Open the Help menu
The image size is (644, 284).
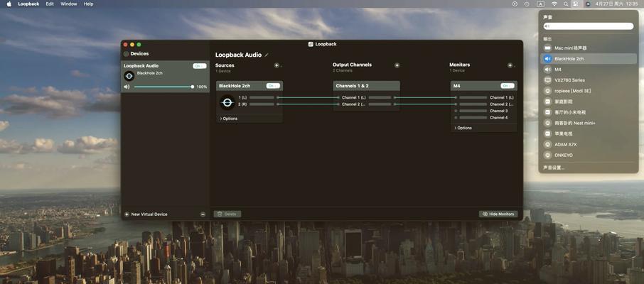coord(88,4)
